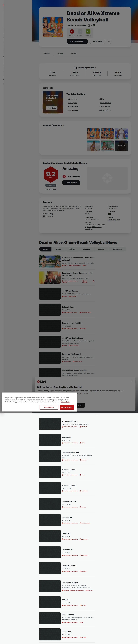Open the 'Swimsuit Errata' article
This screenshot has height=644, width=138.
pos(68,307)
